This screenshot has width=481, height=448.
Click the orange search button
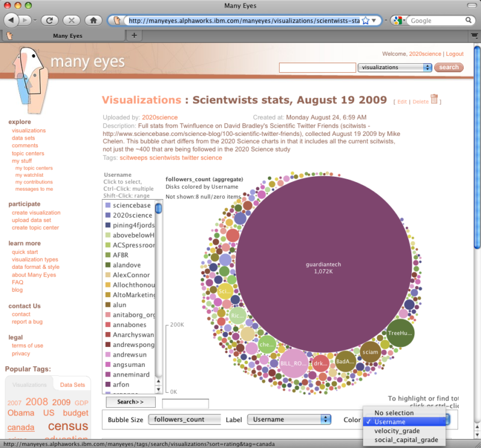449,67
